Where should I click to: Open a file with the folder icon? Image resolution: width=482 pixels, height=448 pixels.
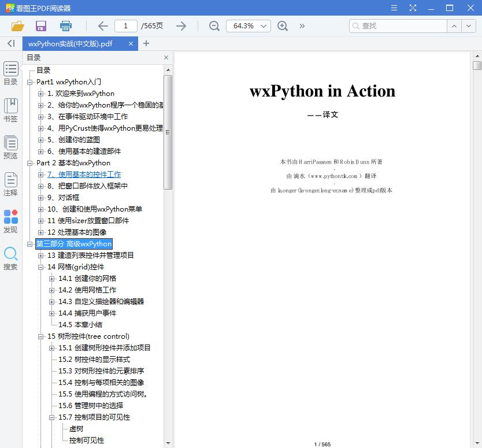(16, 26)
